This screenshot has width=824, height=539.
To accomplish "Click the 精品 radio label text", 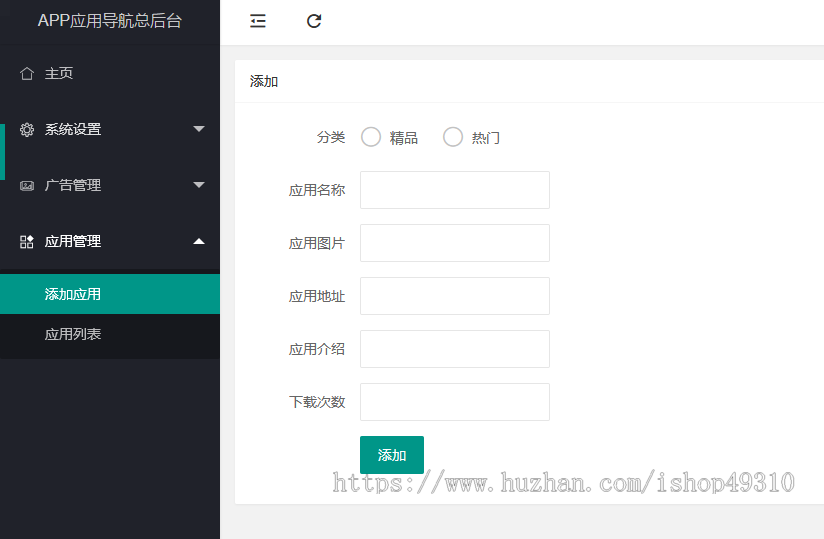I will 404,138.
